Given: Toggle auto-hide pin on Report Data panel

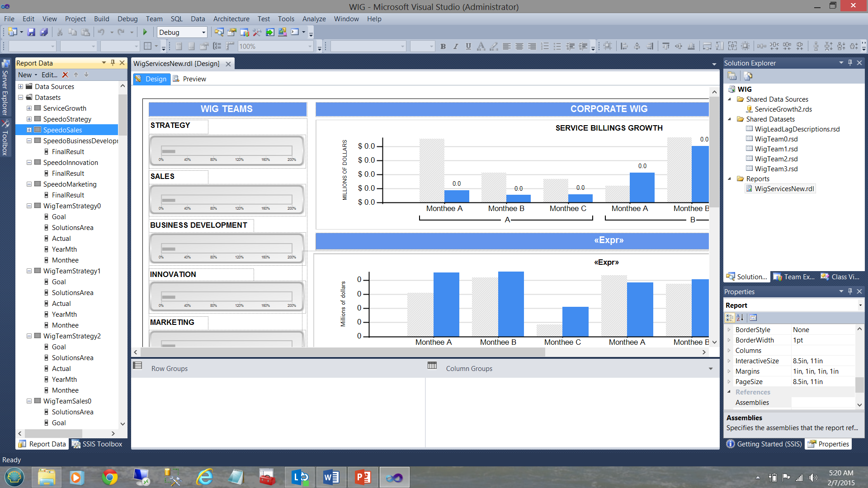Looking at the screenshot, I should (113, 63).
